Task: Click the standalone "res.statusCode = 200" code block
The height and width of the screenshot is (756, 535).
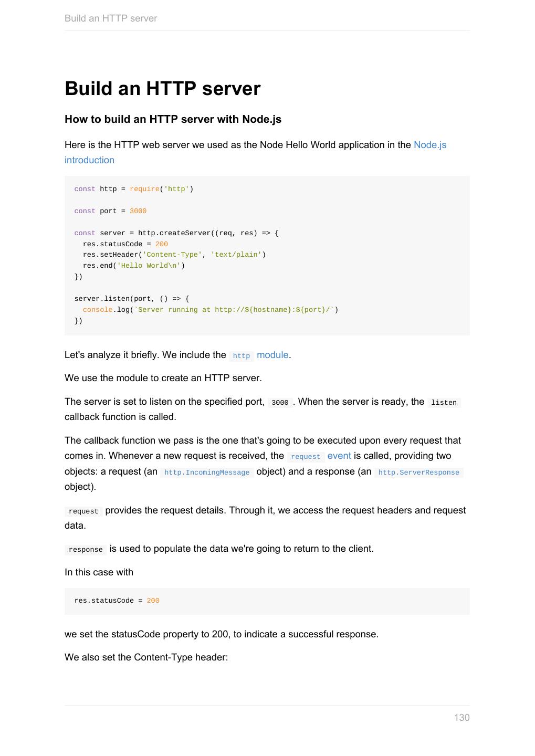Action: 117,601
